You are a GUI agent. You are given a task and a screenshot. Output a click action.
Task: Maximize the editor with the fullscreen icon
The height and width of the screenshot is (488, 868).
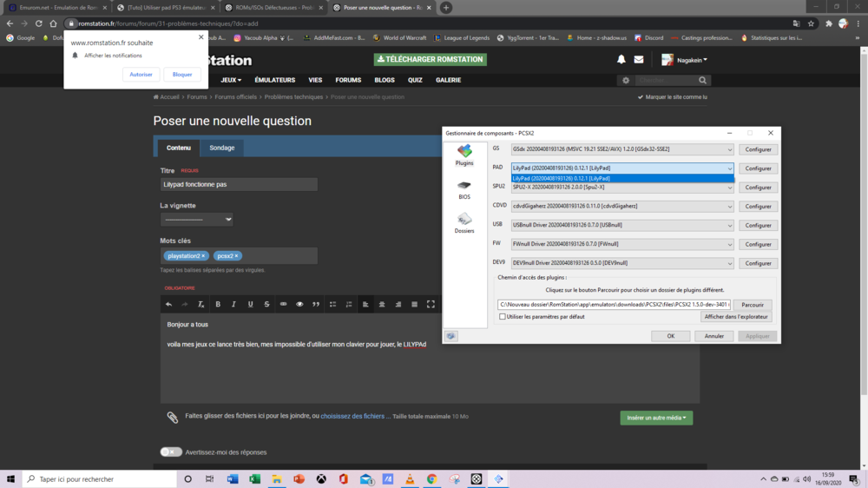tap(431, 304)
